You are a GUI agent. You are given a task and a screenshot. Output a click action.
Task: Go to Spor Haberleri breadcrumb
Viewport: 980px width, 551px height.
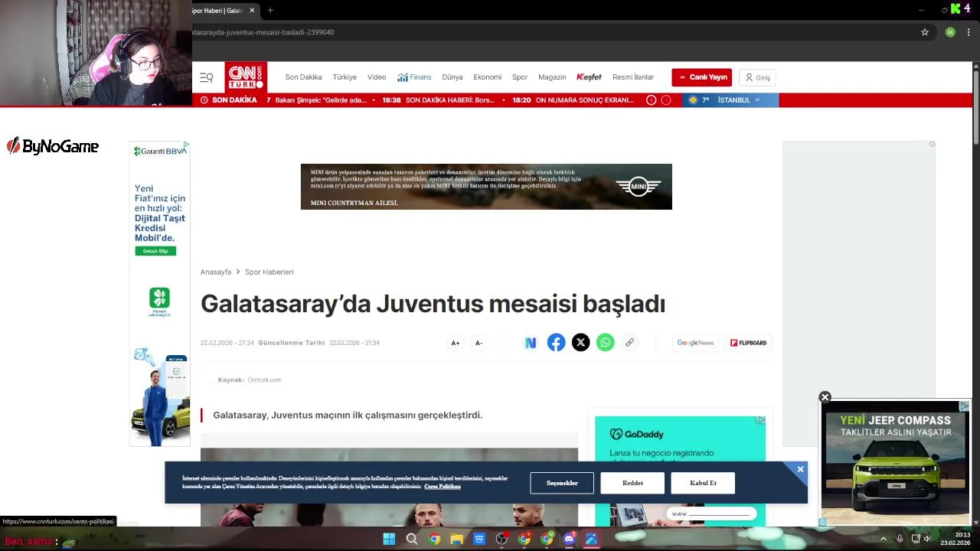pos(269,272)
